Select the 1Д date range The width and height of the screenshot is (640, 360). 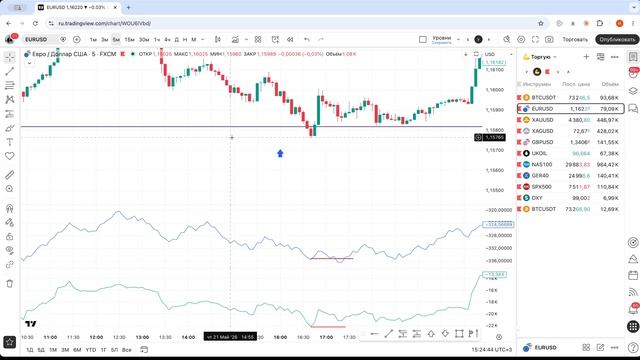pyautogui.click(x=30, y=350)
